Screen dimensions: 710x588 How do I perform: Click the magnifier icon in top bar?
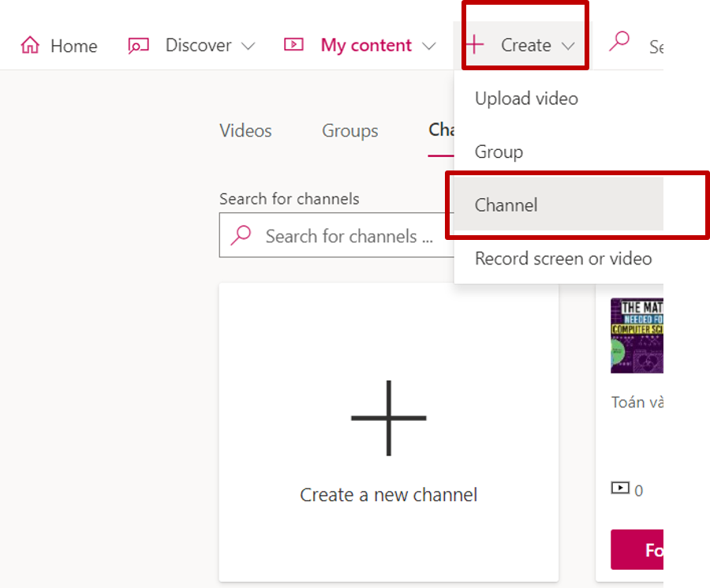coord(619,43)
